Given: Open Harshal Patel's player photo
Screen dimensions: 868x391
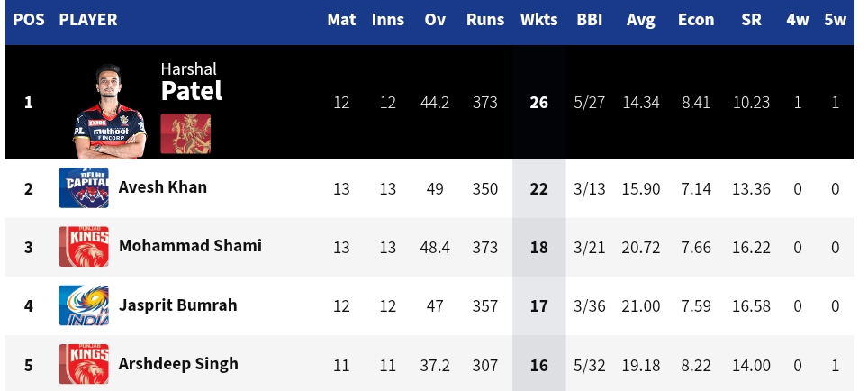Looking at the screenshot, I should pos(110,111).
